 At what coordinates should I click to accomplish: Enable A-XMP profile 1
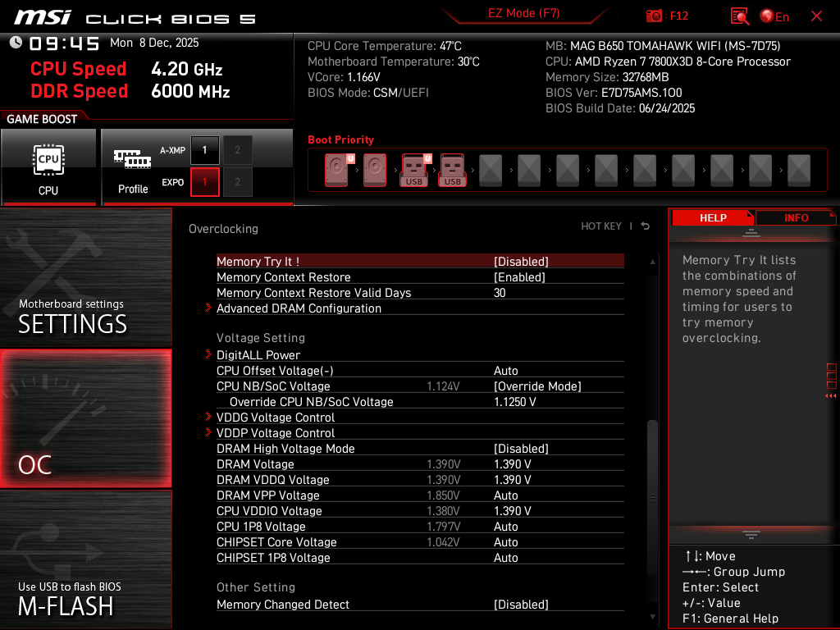point(204,150)
